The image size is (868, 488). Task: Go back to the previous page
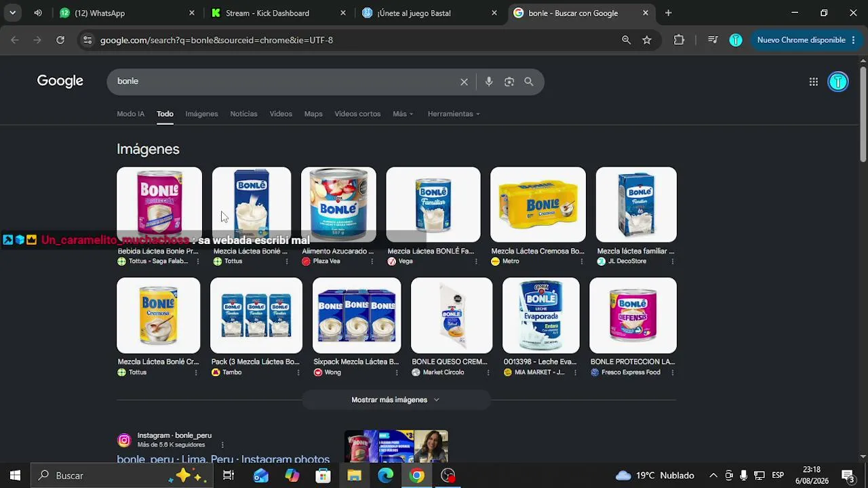point(15,40)
